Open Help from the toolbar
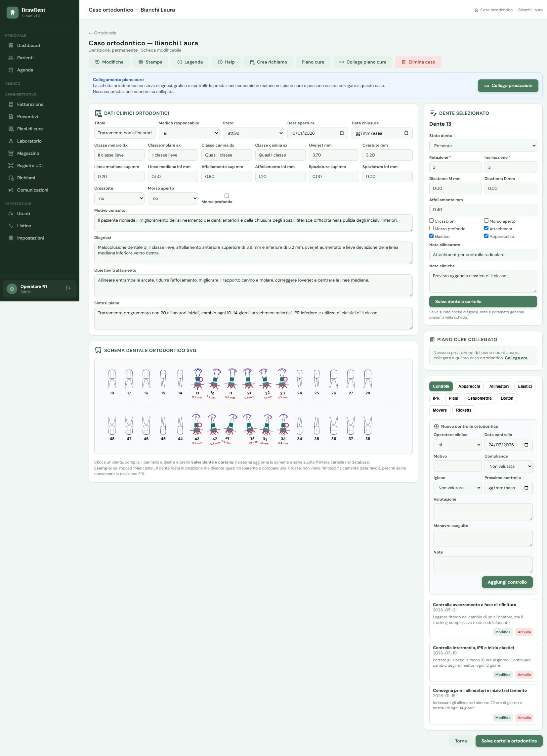 (226, 62)
